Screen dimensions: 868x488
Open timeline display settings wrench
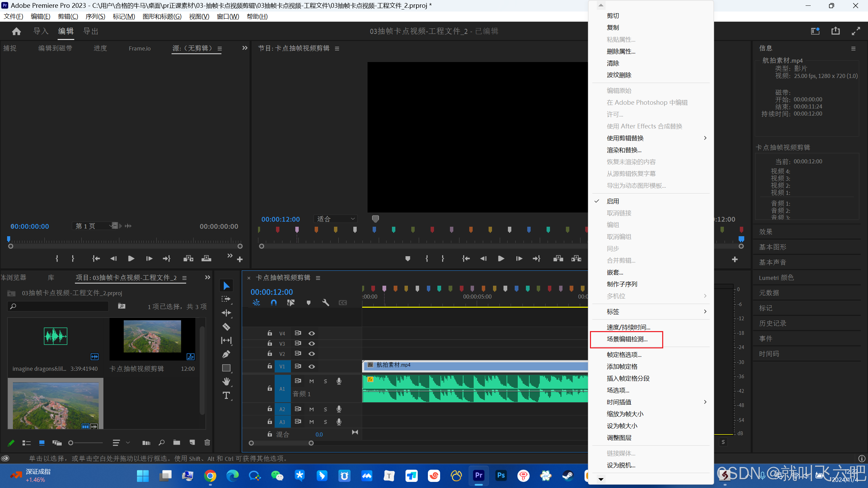pyautogui.click(x=325, y=303)
